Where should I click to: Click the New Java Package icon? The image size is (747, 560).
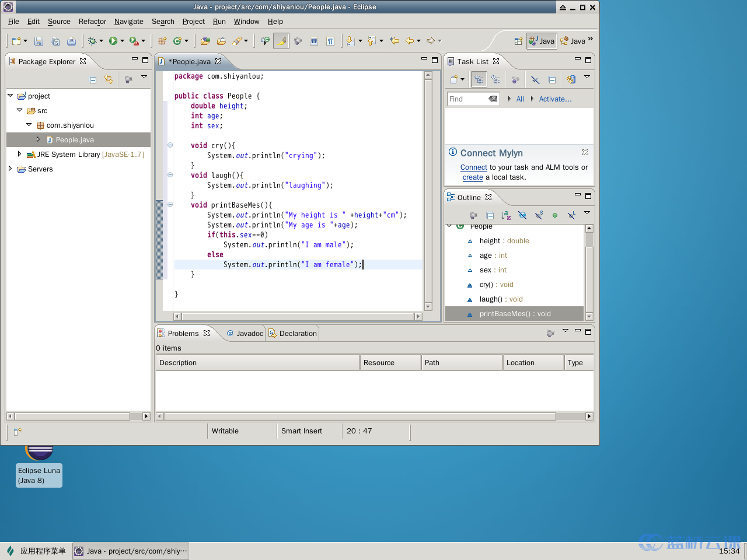pyautogui.click(x=162, y=41)
